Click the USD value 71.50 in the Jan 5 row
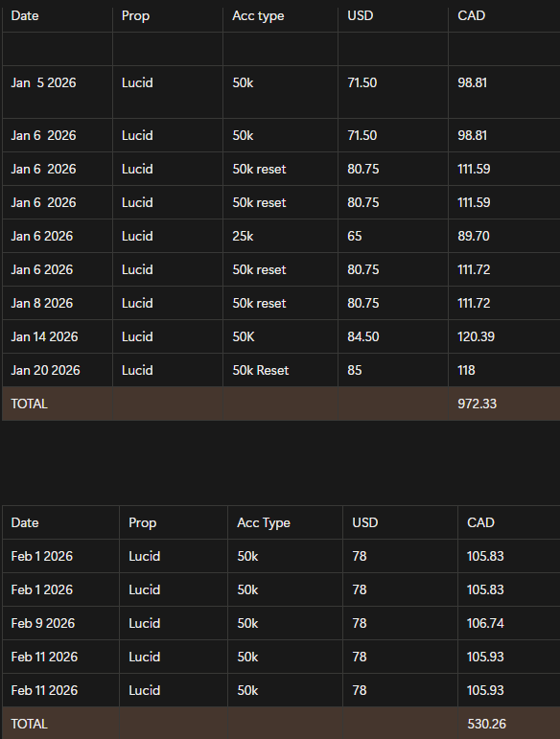 point(362,83)
